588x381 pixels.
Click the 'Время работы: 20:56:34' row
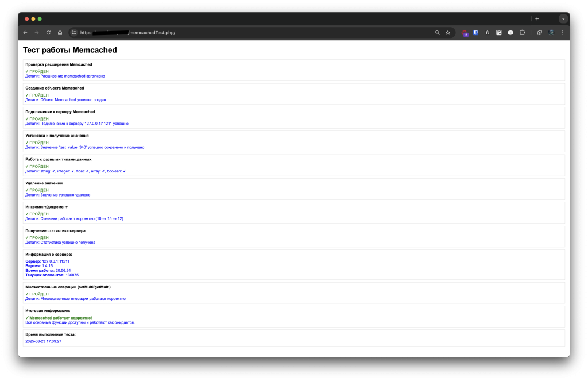click(x=48, y=270)
